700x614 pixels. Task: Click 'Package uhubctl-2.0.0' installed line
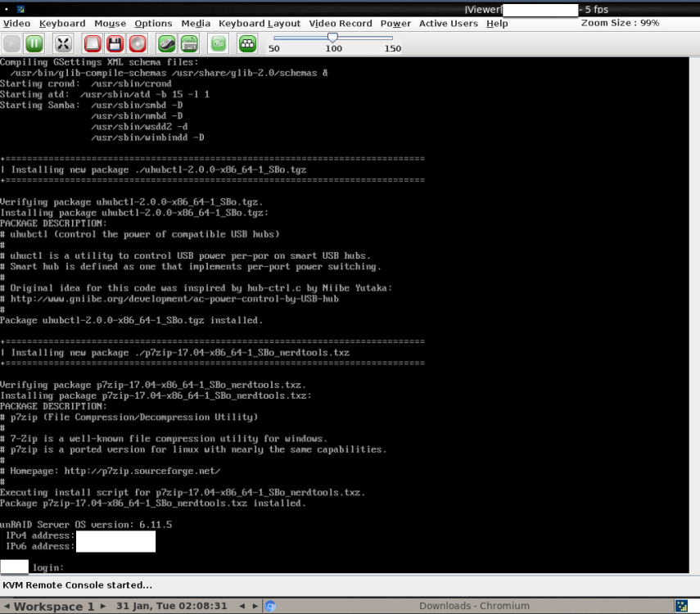131,320
